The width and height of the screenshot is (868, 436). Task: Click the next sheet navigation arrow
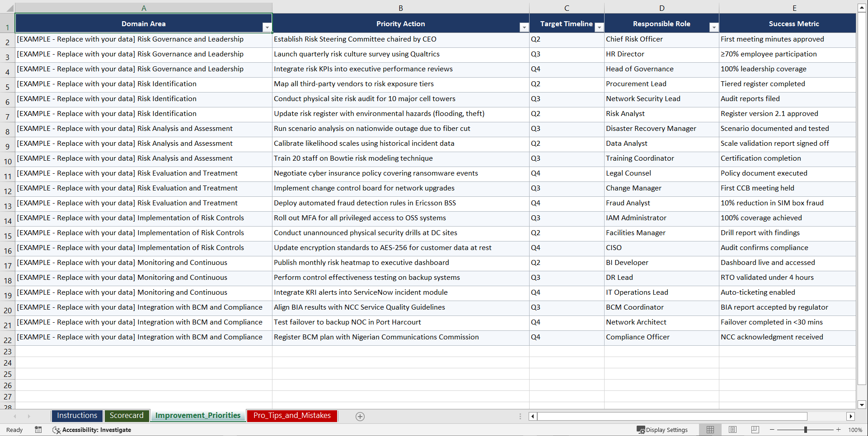click(x=29, y=416)
